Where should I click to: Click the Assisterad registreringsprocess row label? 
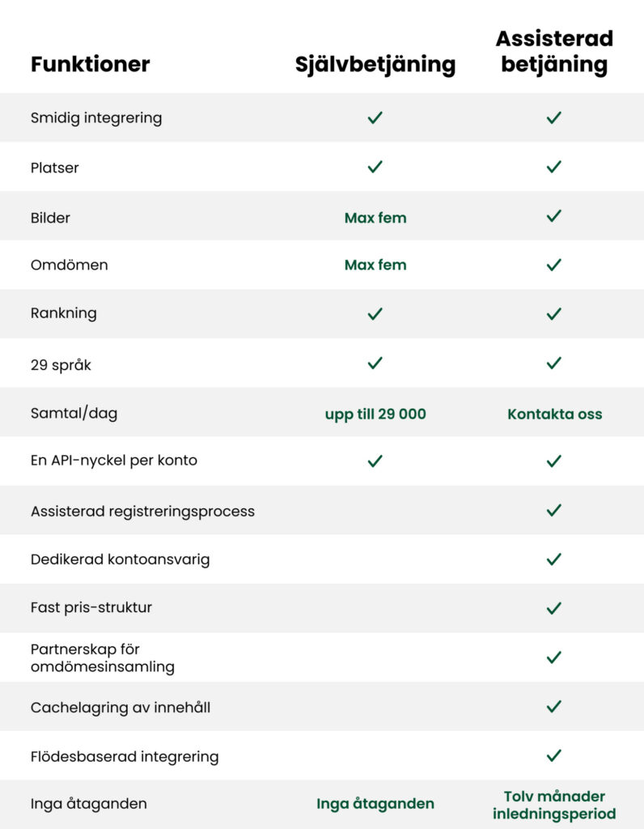pyautogui.click(x=142, y=512)
